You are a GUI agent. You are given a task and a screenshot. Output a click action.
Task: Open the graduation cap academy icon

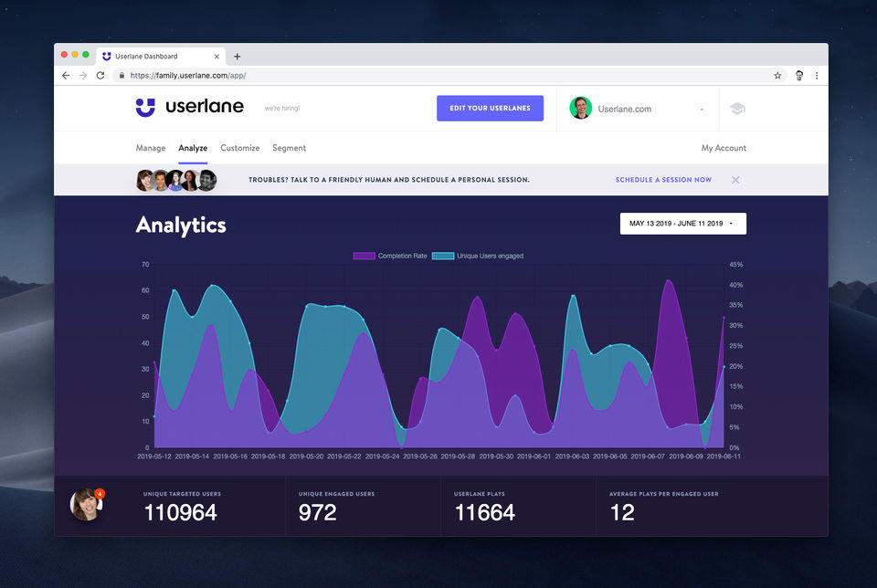738,109
